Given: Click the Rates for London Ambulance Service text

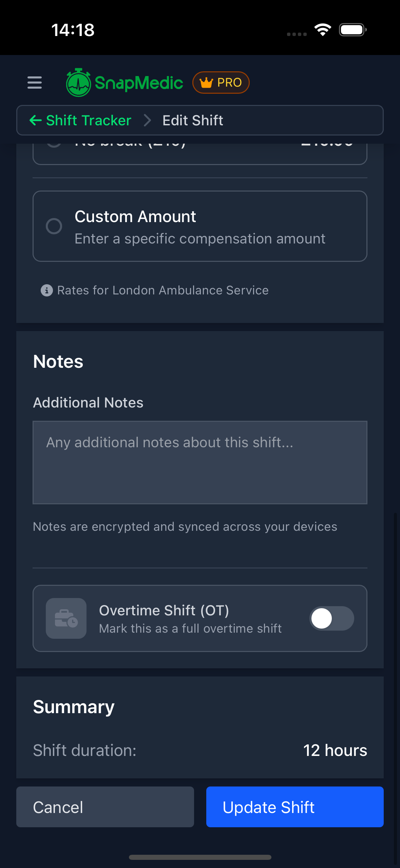Looking at the screenshot, I should [x=163, y=290].
